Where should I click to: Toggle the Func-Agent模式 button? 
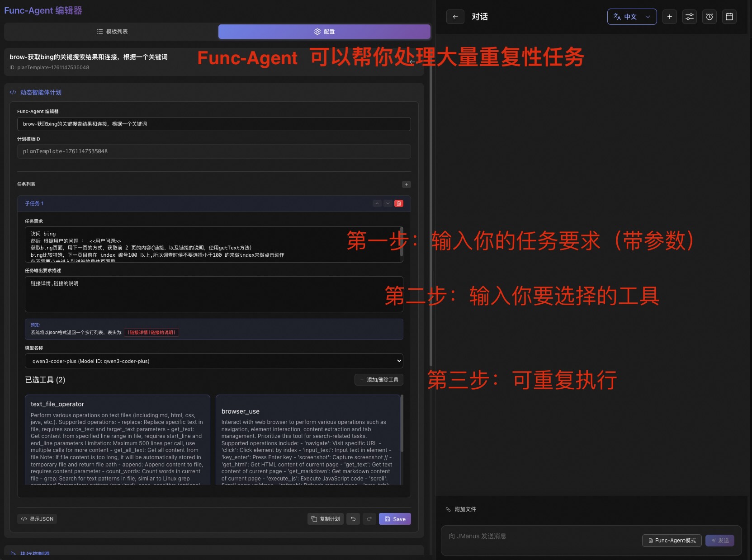(672, 541)
